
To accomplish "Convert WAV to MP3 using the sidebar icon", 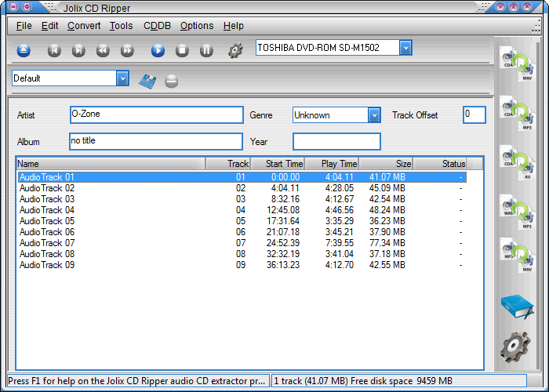I will [x=517, y=212].
